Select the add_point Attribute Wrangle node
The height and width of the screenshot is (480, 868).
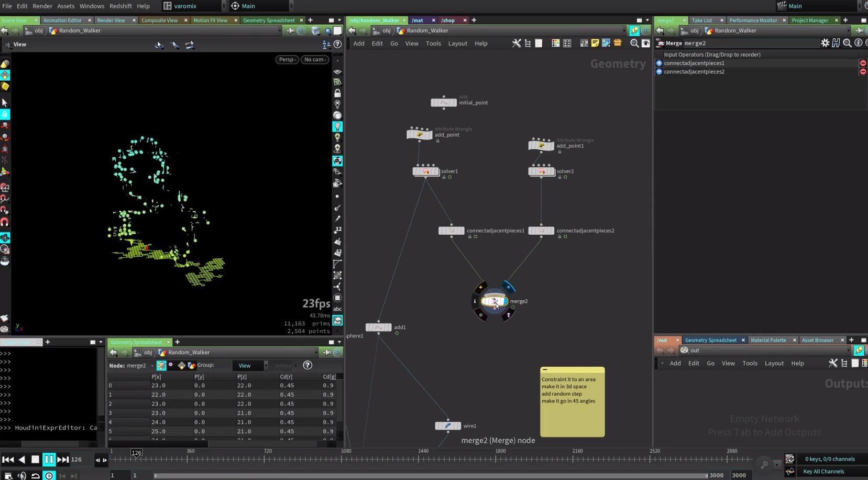tap(419, 135)
